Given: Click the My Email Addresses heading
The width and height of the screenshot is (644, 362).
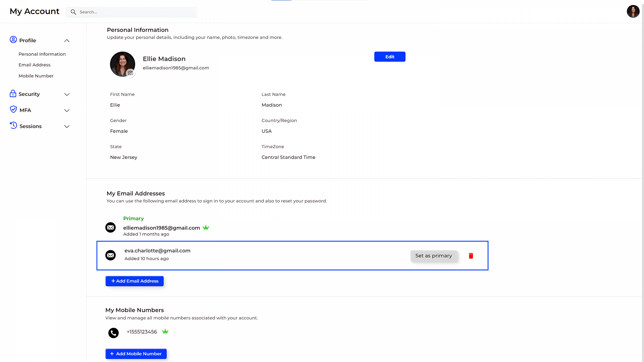Looking at the screenshot, I should pyautogui.click(x=136, y=193).
